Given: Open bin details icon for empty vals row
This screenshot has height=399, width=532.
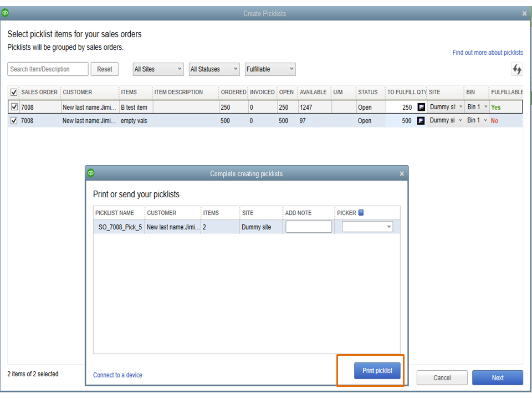Looking at the screenshot, I should point(421,120).
